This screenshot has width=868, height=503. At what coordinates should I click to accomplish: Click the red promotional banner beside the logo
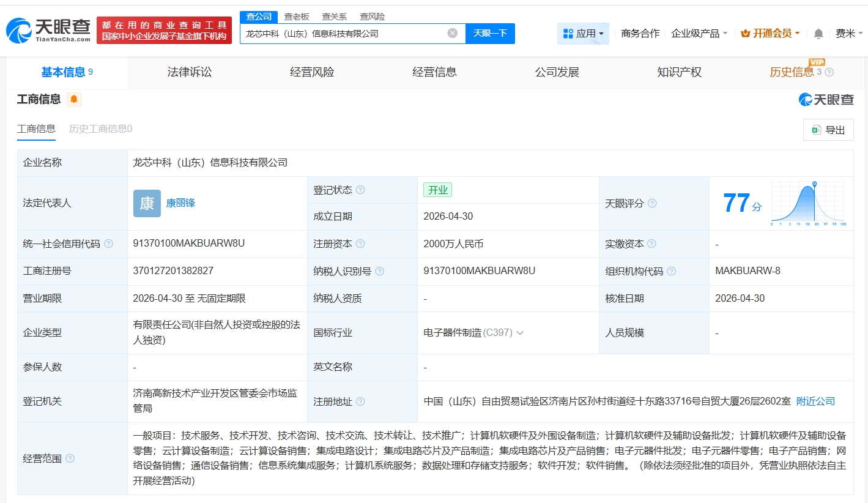pyautogui.click(x=164, y=30)
